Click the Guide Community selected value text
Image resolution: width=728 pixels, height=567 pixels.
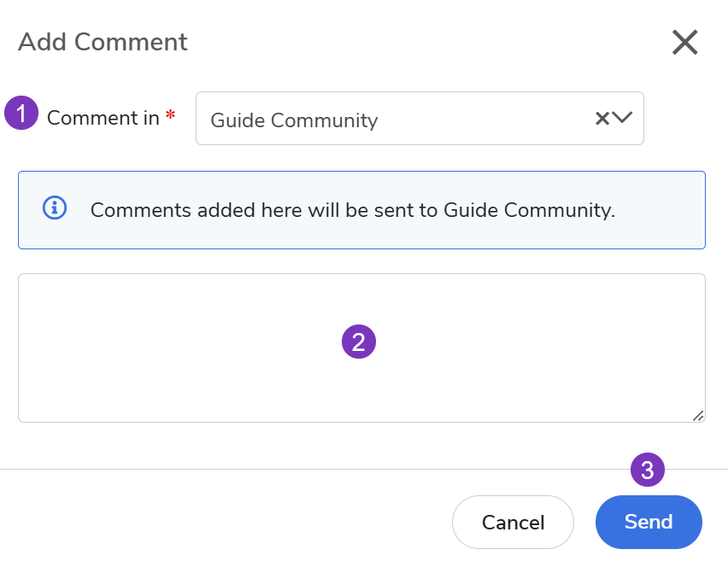coord(294,120)
